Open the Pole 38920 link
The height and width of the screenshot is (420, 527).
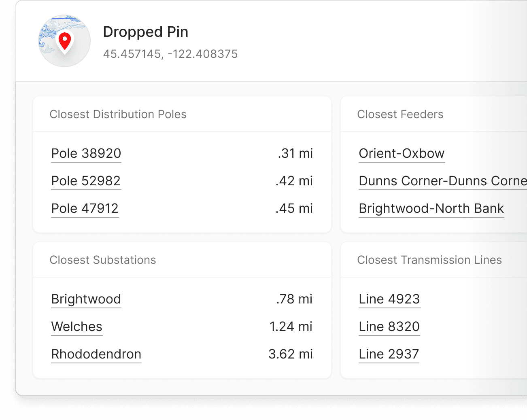click(86, 153)
